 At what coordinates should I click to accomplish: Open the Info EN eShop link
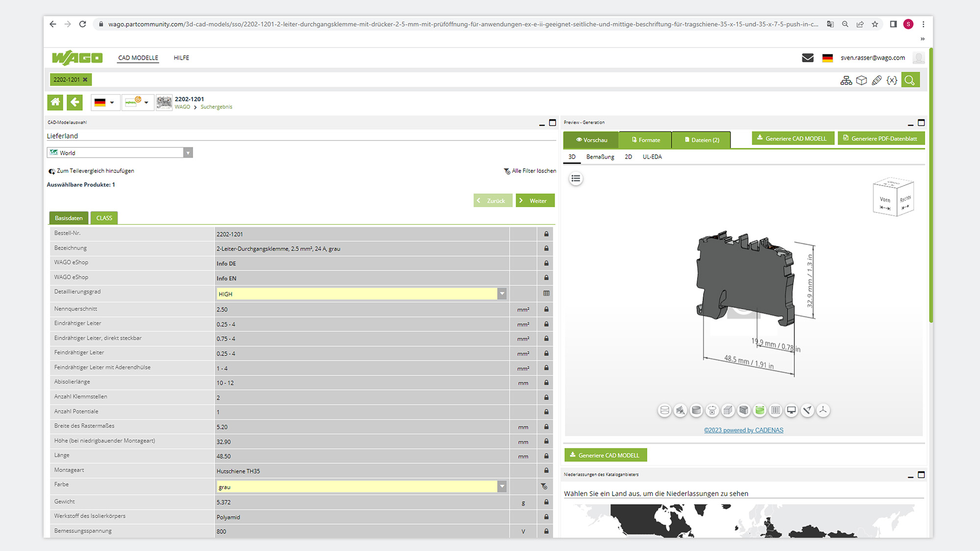click(x=226, y=278)
